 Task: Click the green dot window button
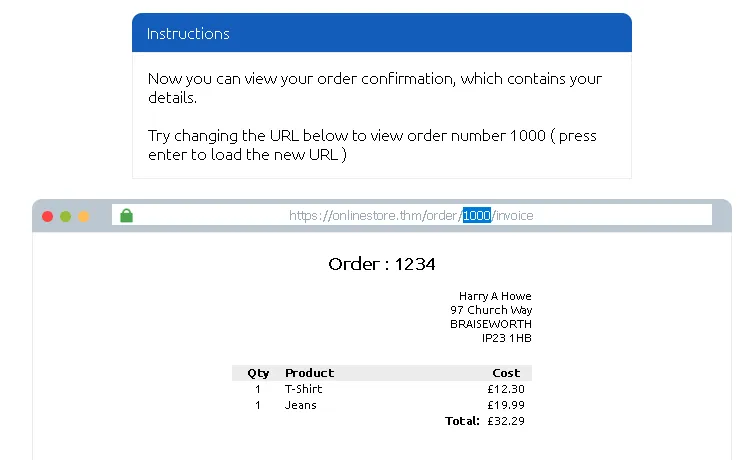(66, 216)
